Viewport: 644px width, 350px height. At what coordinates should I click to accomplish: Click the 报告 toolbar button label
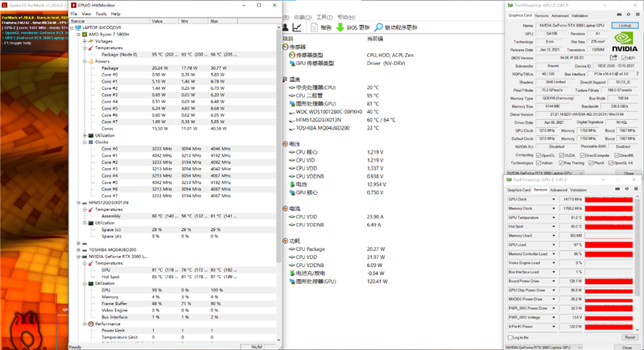pos(326,27)
